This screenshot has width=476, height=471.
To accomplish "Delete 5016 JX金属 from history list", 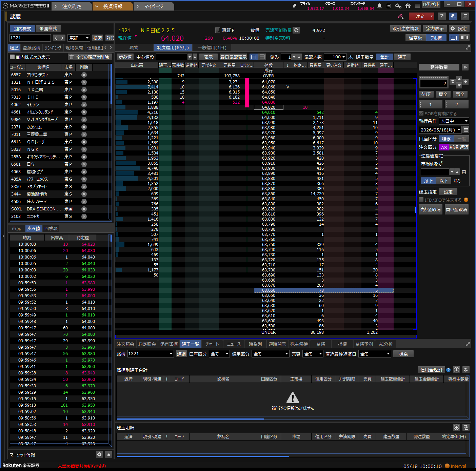I will click(84, 90).
